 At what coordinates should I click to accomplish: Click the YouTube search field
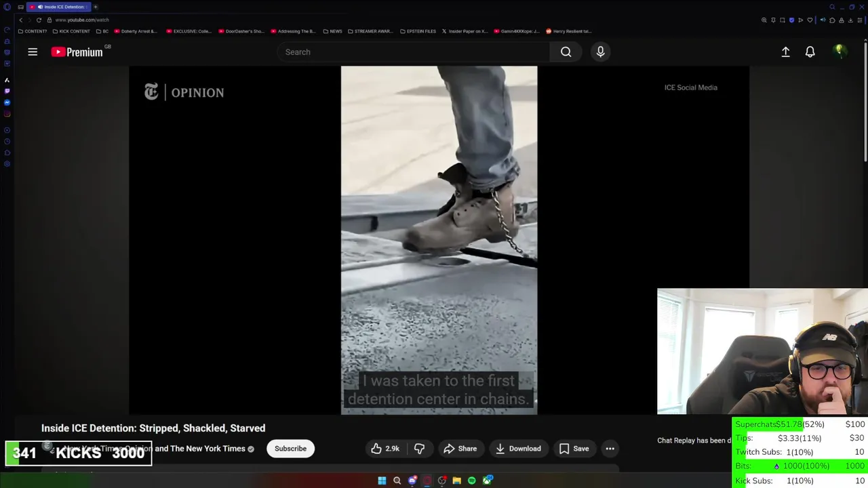pos(414,52)
